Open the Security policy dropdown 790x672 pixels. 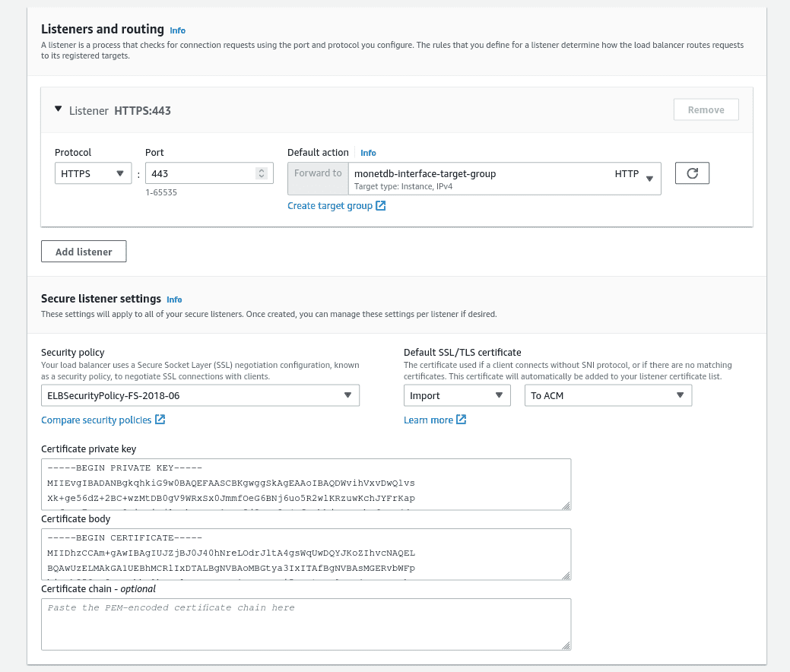200,395
